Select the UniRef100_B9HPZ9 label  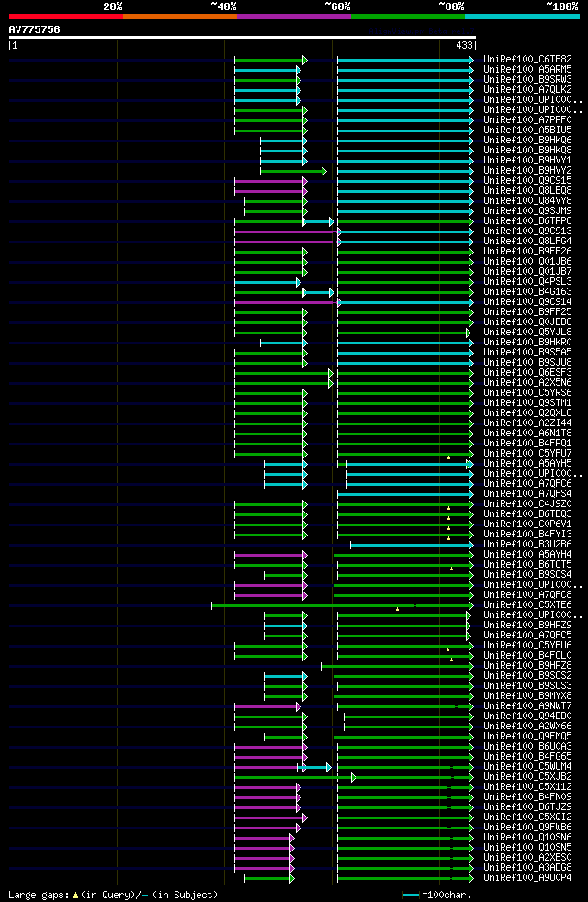527,626
